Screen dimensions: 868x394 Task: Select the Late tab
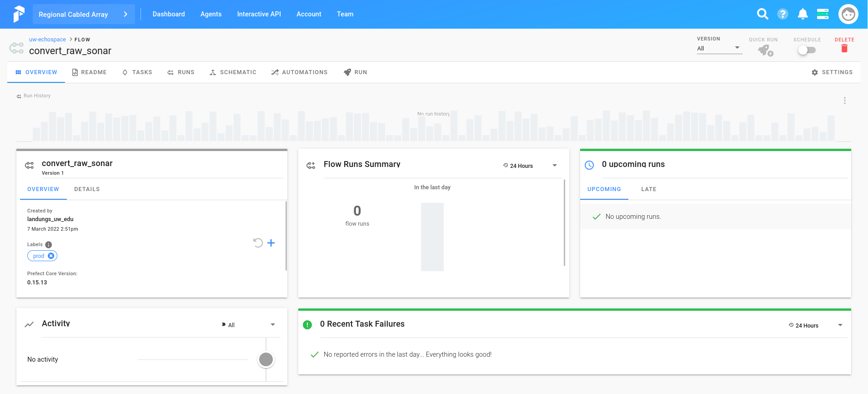coord(648,189)
